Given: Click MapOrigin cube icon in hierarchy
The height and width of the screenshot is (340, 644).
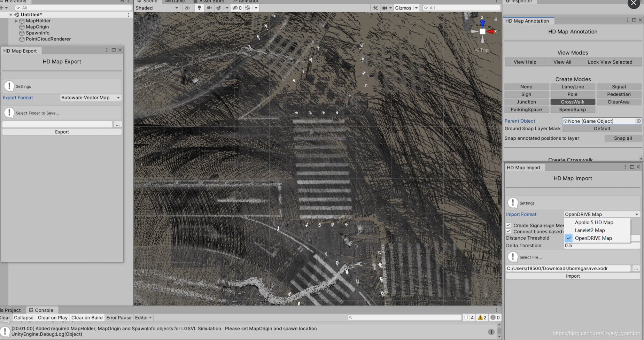Looking at the screenshot, I should tap(22, 27).
